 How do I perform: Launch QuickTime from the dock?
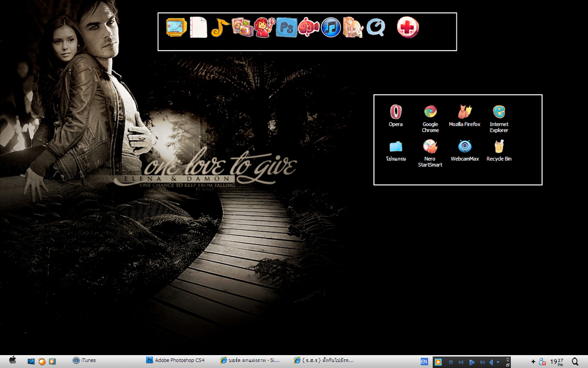(375, 27)
